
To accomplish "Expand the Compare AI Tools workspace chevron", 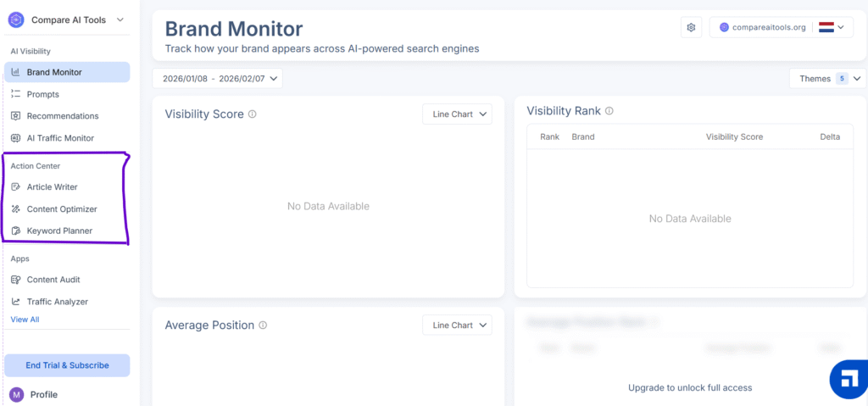I will pyautogui.click(x=120, y=20).
